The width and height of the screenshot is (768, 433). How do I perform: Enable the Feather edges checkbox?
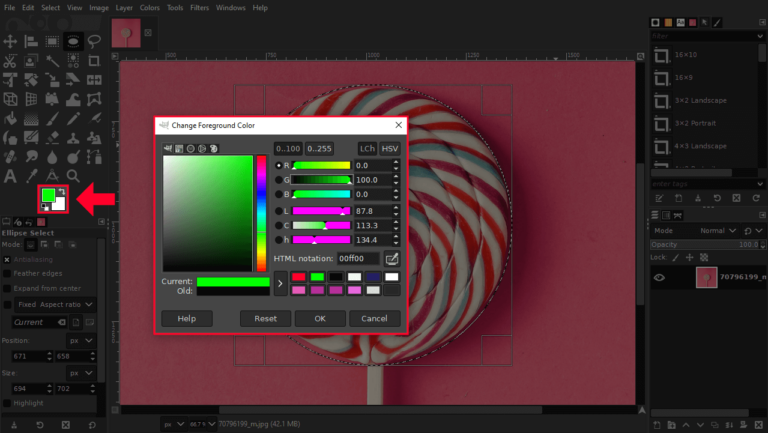click(7, 273)
